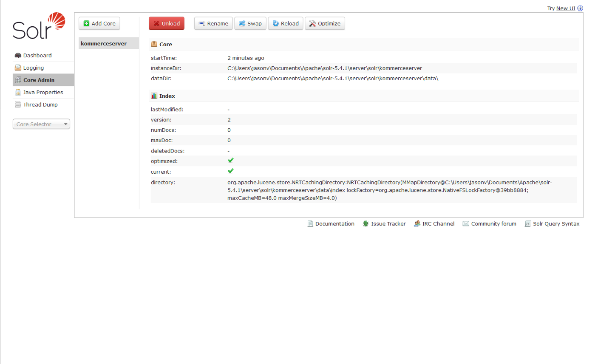The image size is (595, 364).
Task: Click the Logging notepad icon
Action: click(x=18, y=68)
